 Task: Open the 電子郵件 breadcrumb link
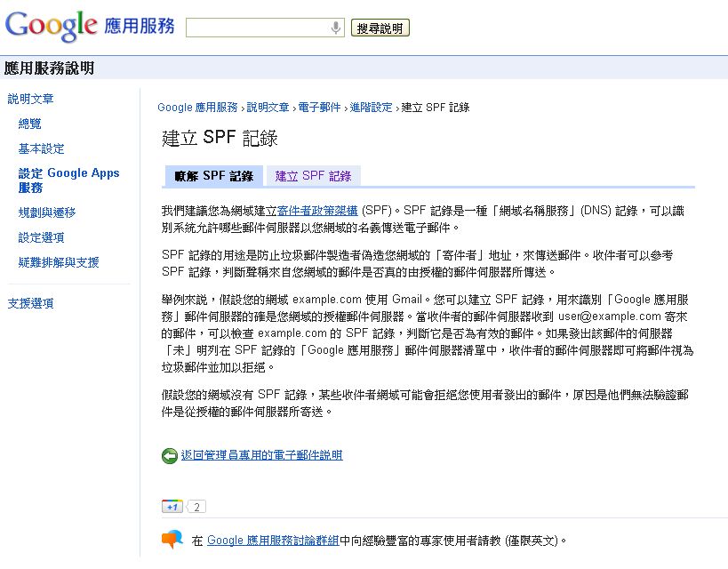(x=319, y=108)
